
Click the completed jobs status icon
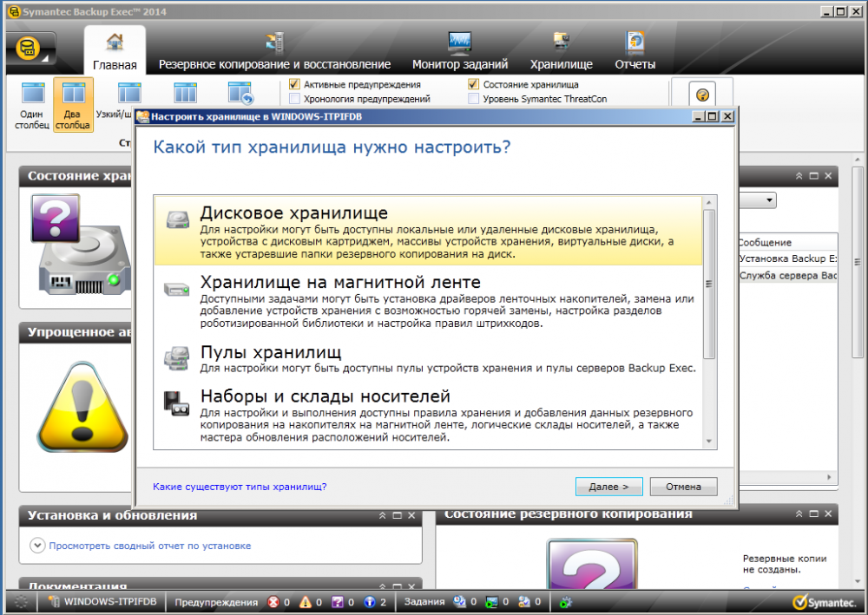click(523, 602)
